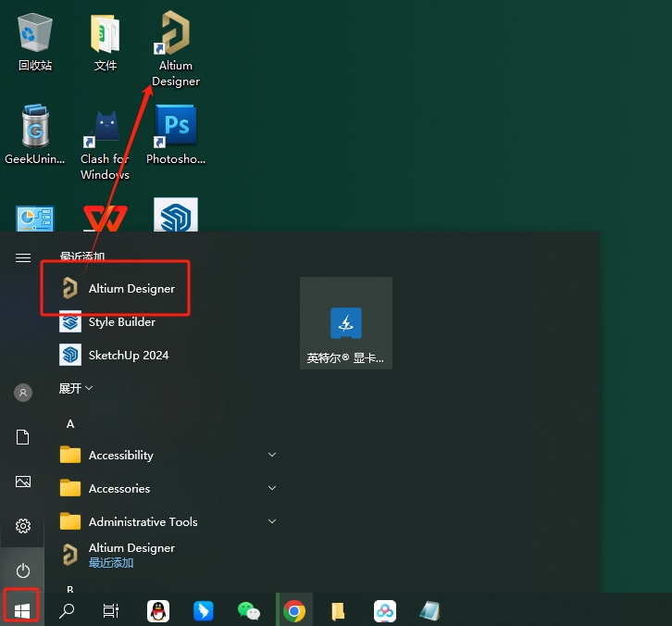
Task: Open the user account icon
Action: point(23,393)
